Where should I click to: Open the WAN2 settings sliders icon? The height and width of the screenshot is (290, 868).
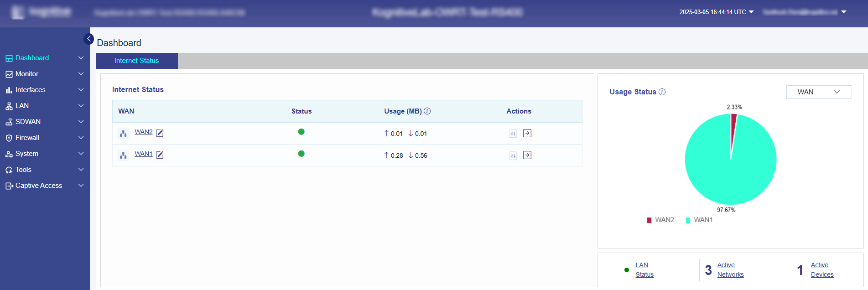pos(513,134)
